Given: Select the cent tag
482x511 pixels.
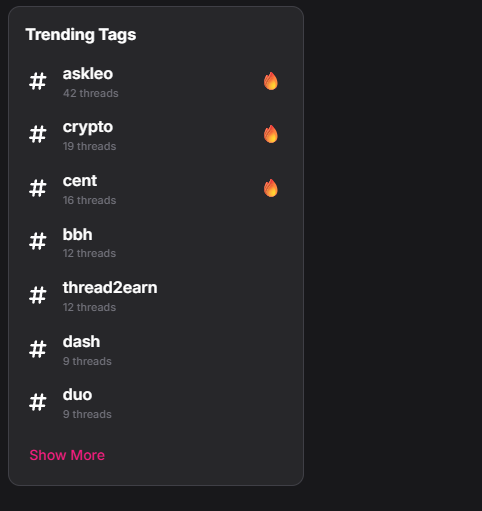Looking at the screenshot, I should (80, 181).
